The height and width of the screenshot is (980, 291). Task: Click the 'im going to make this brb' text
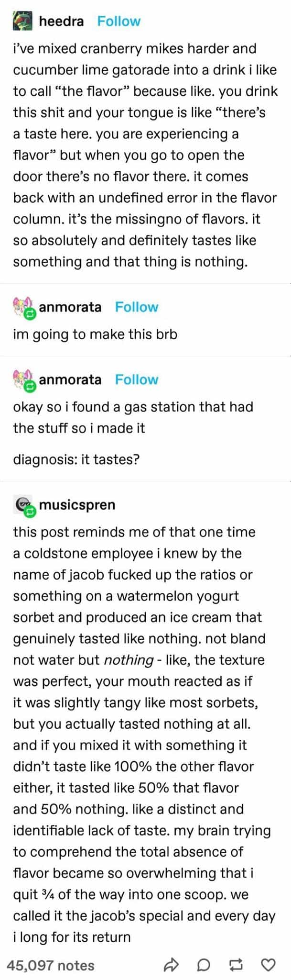[95, 334]
